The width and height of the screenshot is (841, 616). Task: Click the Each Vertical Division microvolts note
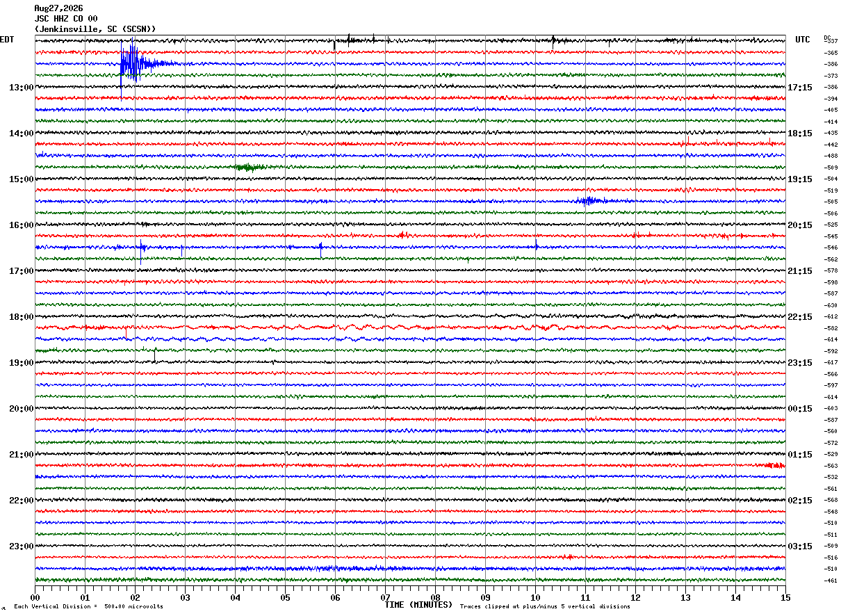pos(88,606)
